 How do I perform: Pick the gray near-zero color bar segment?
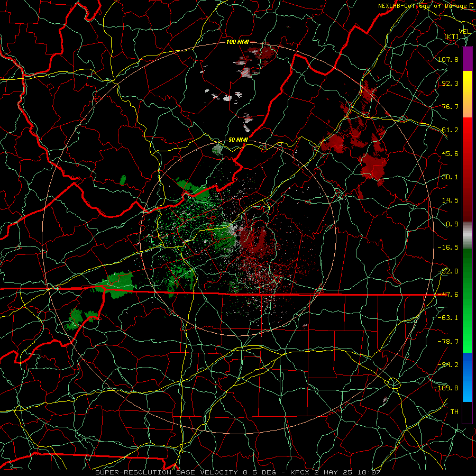click(467, 235)
